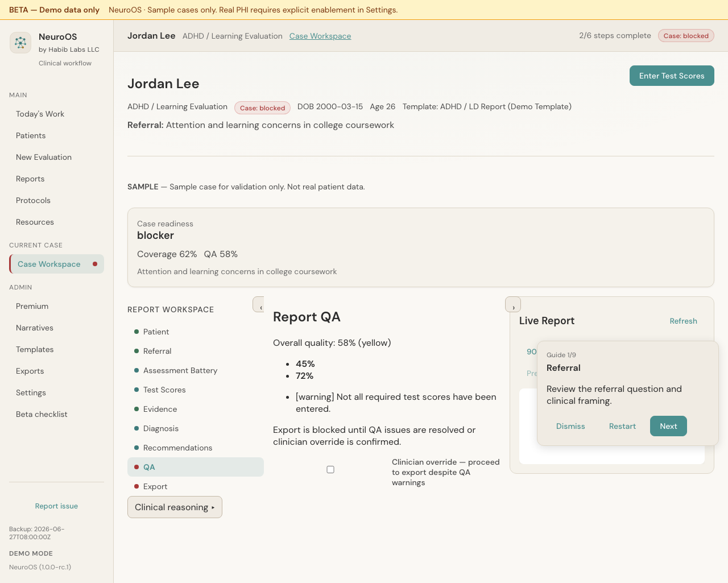Select the QA step in Report Workspace
Image resolution: width=728 pixels, height=583 pixels.
[196, 467]
